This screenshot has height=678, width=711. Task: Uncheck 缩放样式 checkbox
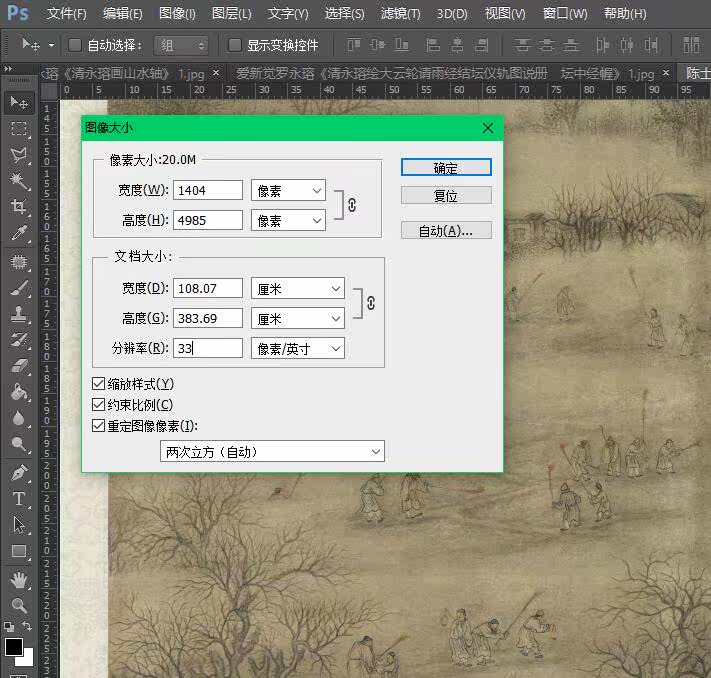click(x=98, y=384)
